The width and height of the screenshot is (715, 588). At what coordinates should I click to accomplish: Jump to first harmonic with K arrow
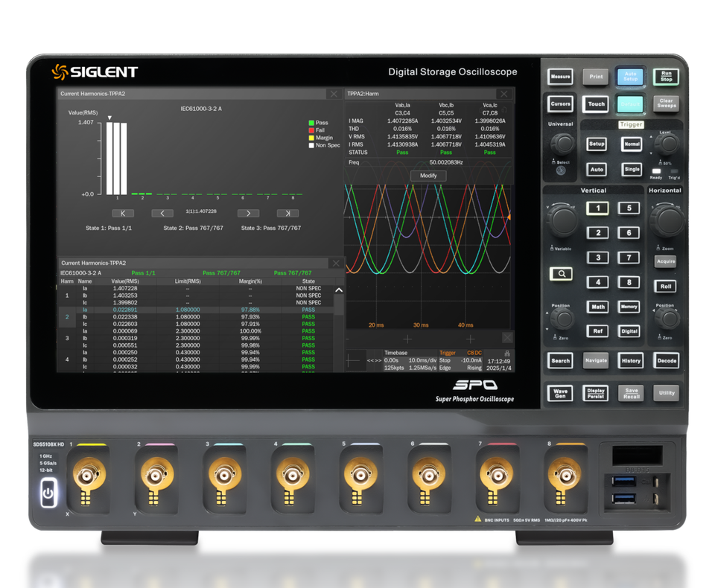pos(123,214)
